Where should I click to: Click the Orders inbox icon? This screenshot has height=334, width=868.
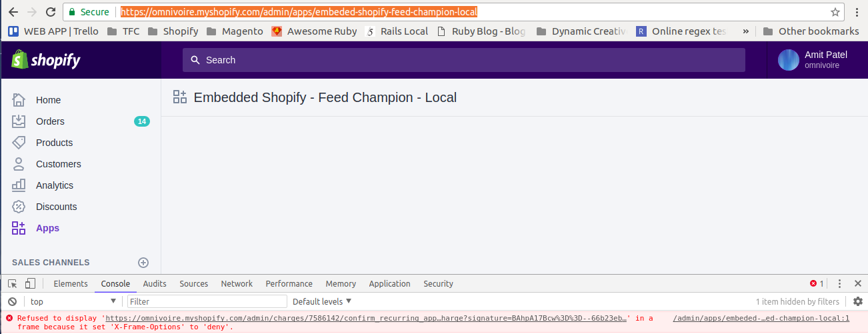(19, 121)
